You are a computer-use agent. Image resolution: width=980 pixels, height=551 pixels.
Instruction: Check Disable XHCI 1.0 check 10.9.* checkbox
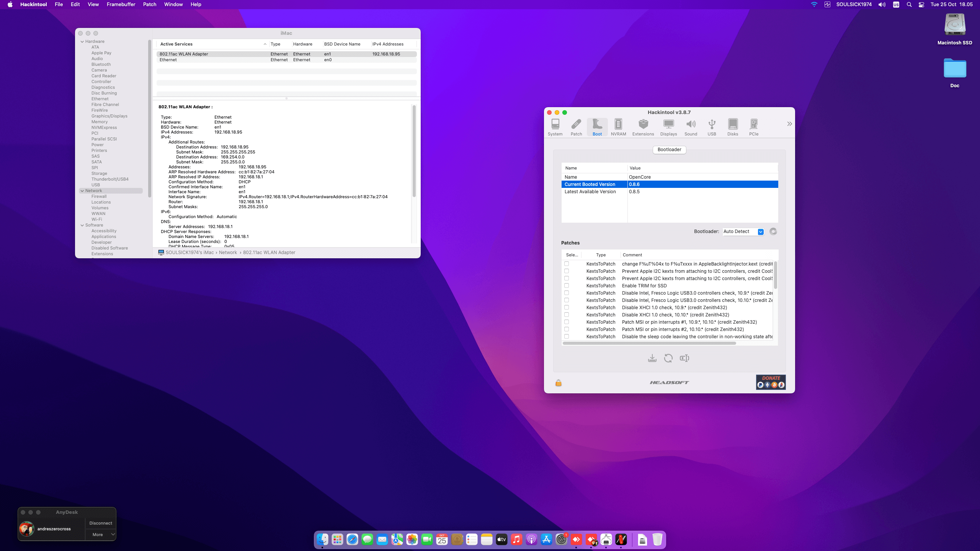567,307
